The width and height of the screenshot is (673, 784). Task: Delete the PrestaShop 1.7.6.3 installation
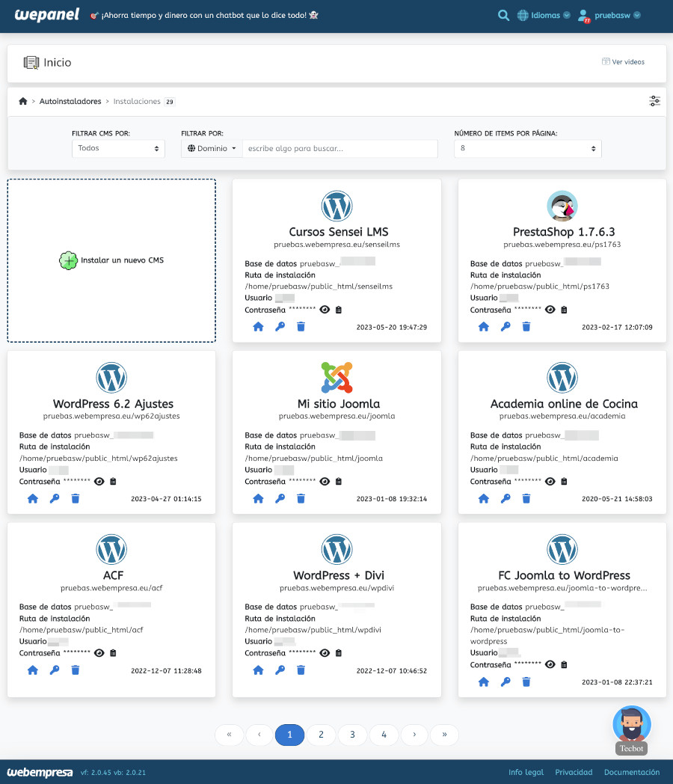click(x=526, y=327)
